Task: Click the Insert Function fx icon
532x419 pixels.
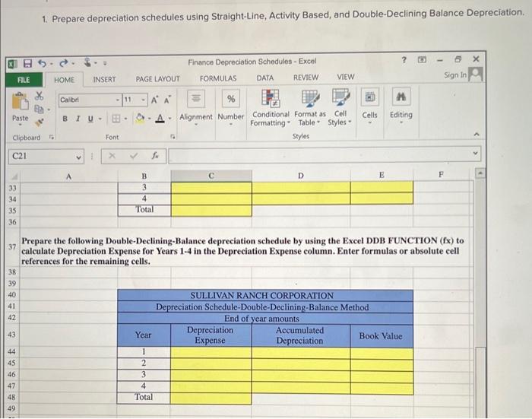Action: tap(155, 156)
